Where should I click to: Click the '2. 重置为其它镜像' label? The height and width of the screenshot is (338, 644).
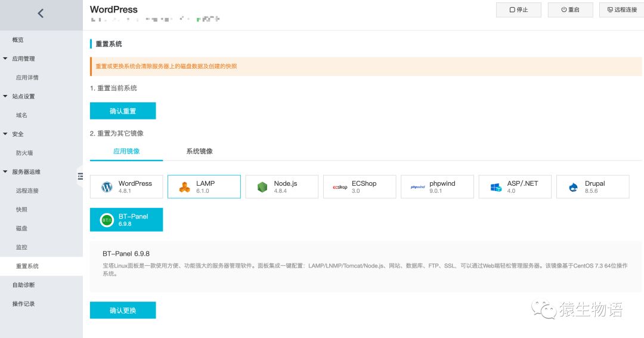pyautogui.click(x=117, y=133)
